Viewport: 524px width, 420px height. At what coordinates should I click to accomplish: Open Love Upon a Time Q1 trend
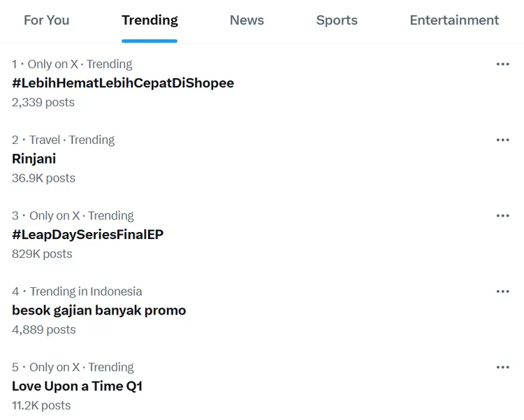coord(77,386)
